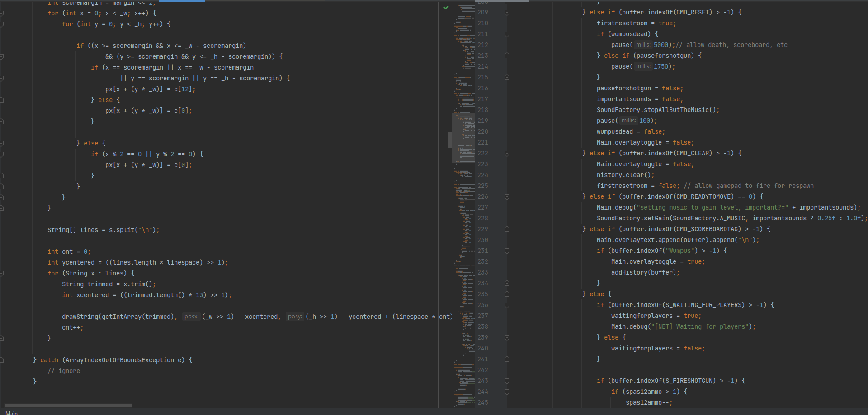Click 'waitingforplayers = false;' statement
868x415 pixels.
tap(658, 348)
